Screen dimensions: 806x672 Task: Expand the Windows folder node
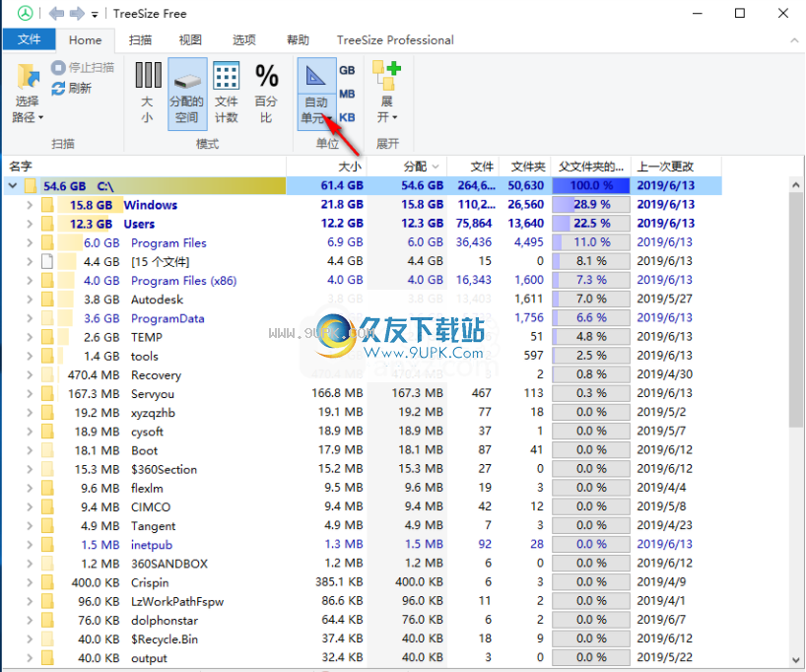point(30,205)
